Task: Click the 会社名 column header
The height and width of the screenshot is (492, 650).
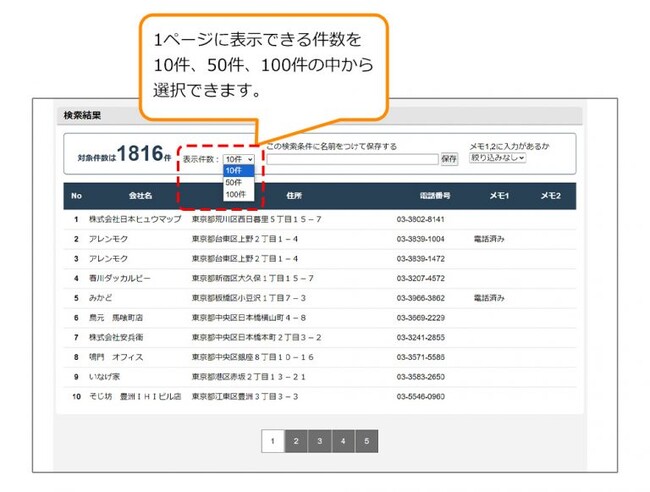Action: [140, 196]
